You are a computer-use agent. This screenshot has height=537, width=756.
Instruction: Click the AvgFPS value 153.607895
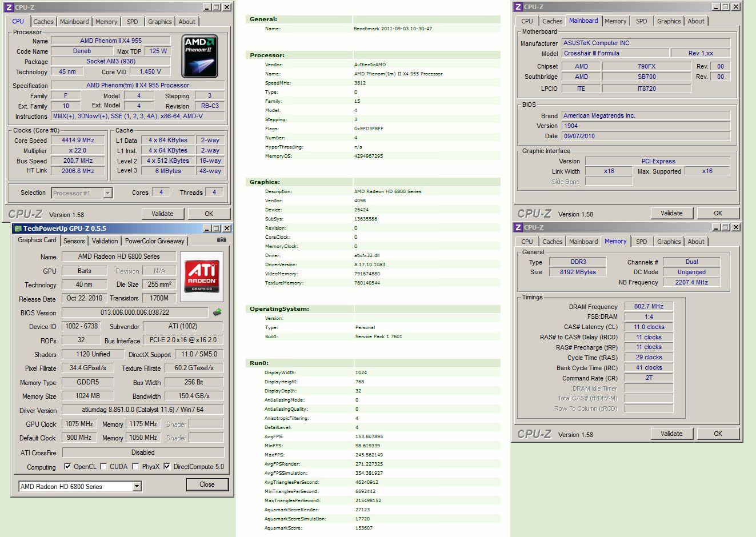[369, 436]
